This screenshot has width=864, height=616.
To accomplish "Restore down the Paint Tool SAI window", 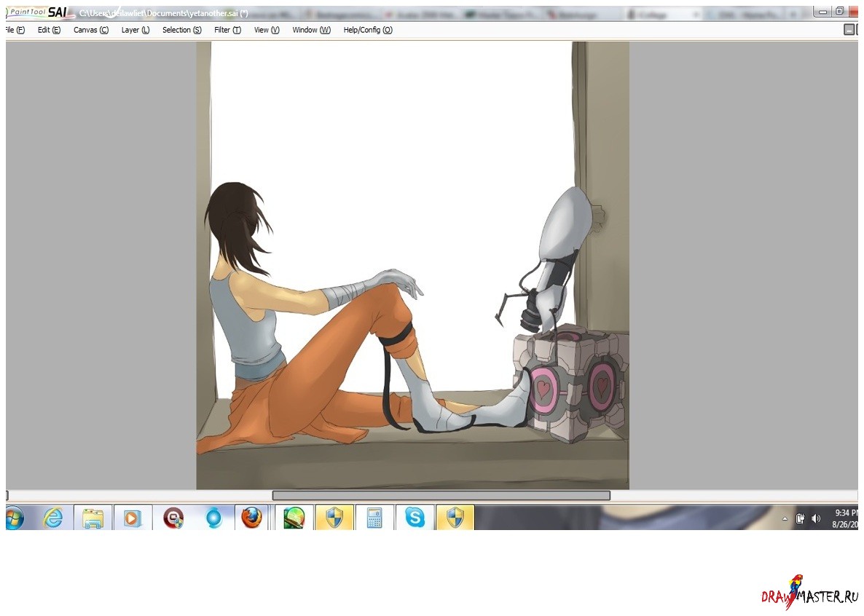I will tap(839, 12).
